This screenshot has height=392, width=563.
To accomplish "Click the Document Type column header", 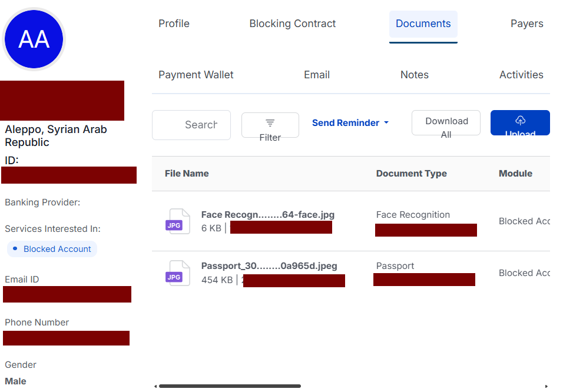I will coord(411,174).
